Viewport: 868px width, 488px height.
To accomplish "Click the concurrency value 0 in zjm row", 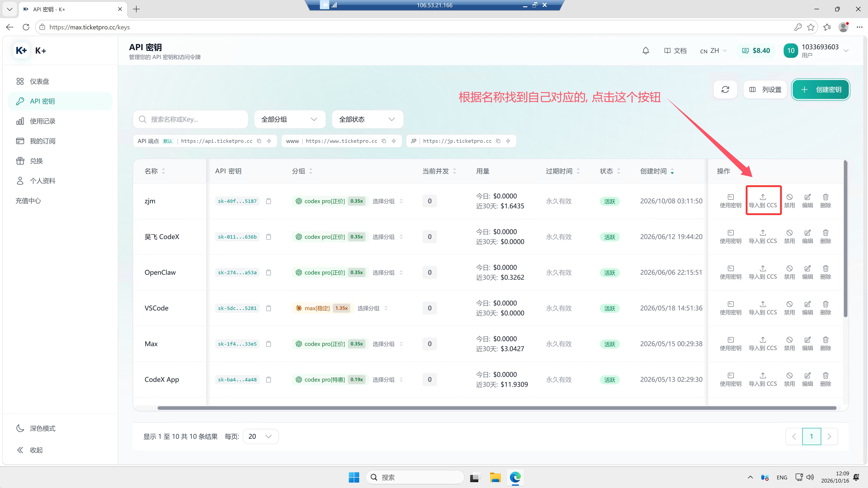I will (430, 201).
